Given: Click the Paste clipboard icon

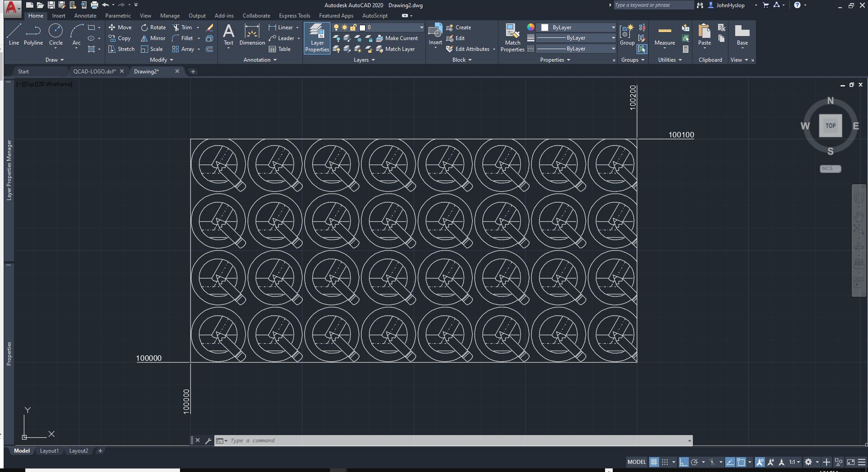Looking at the screenshot, I should tap(704, 32).
